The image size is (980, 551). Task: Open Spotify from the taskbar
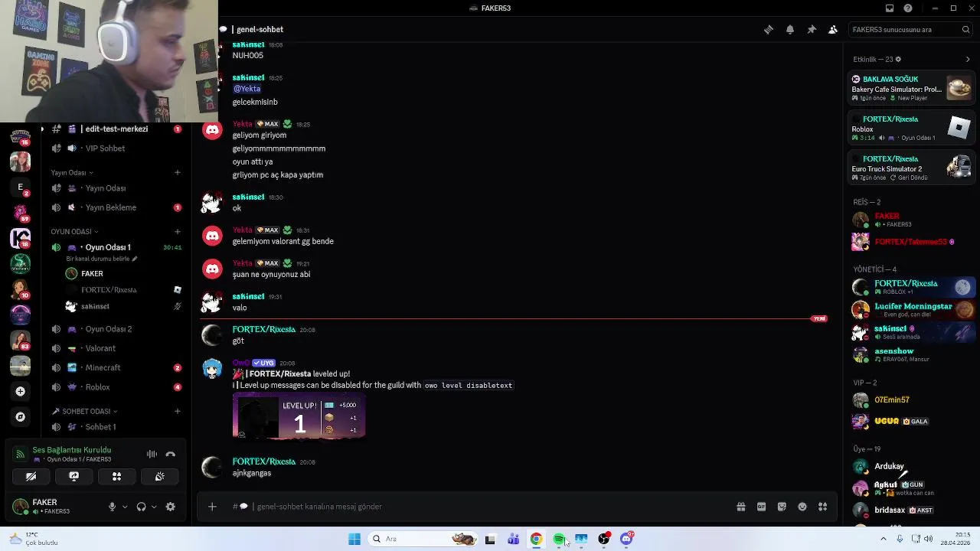(559, 539)
